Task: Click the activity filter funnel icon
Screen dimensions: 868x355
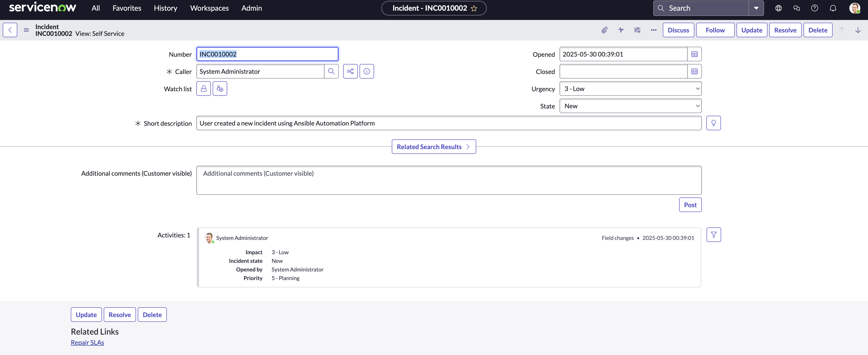Action: 713,235
